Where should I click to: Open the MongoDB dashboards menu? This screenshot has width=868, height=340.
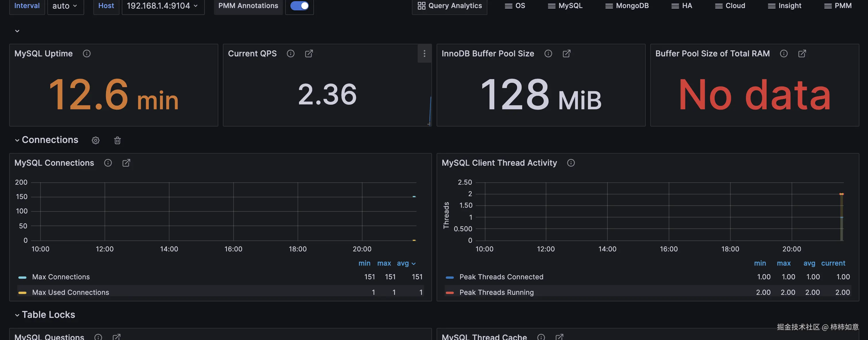[626, 6]
